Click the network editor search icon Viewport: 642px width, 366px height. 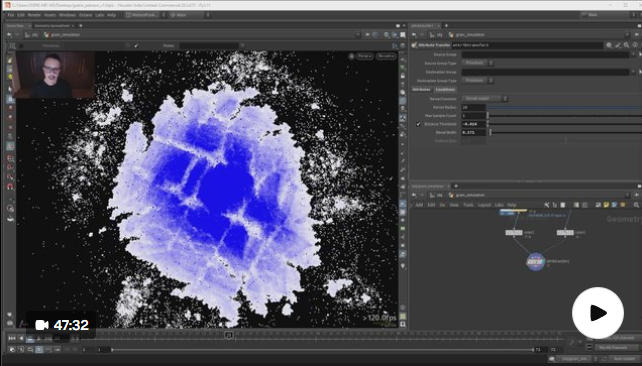636,205
